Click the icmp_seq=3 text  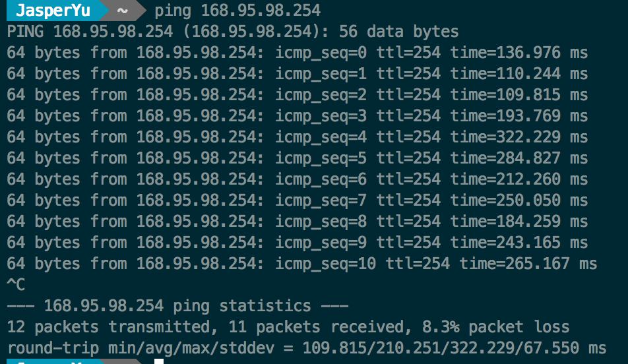pyautogui.click(x=321, y=116)
